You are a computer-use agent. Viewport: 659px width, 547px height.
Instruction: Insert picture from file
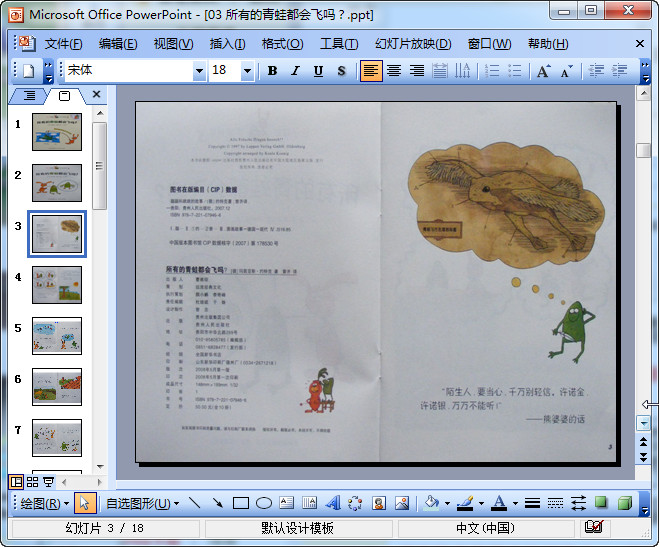pyautogui.click(x=402, y=503)
